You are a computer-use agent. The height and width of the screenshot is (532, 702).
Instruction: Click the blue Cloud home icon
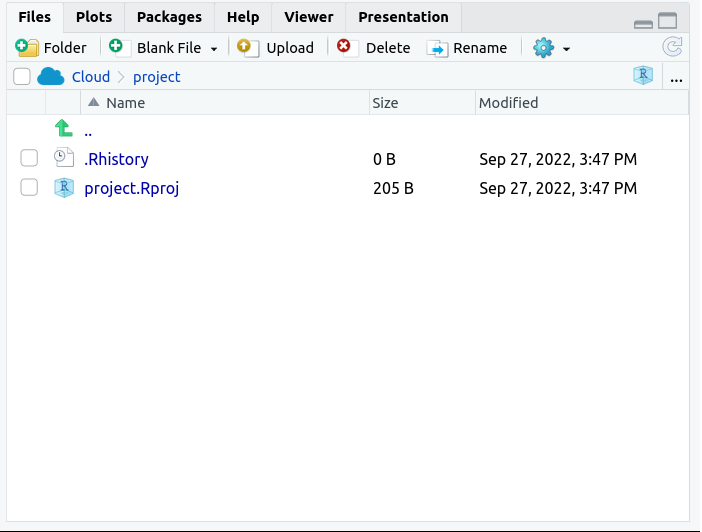pyautogui.click(x=51, y=77)
